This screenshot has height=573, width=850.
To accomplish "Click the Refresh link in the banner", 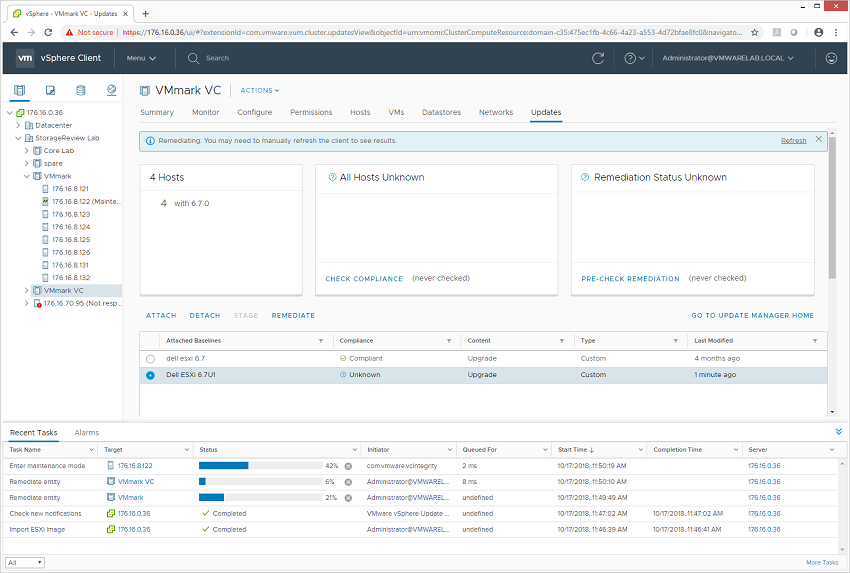I will (793, 140).
